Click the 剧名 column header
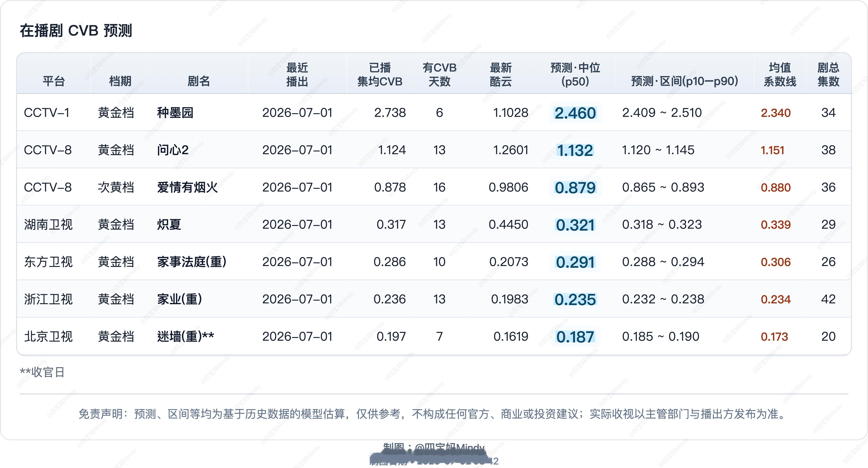 pyautogui.click(x=199, y=81)
